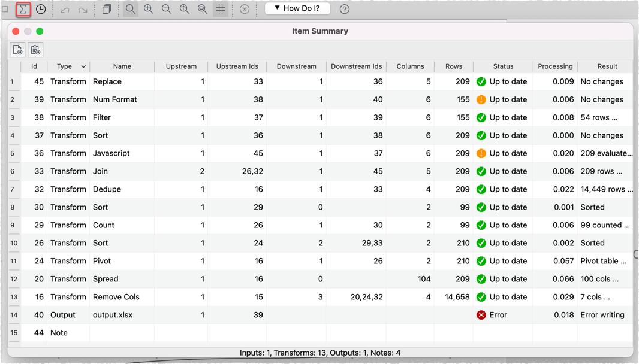
Task: Click the processing history clock icon
Action: (x=40, y=9)
